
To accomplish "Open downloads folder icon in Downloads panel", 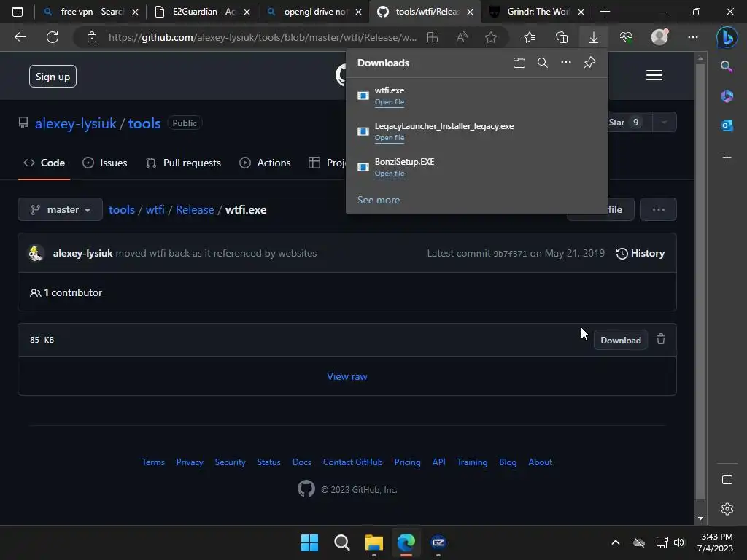I will coord(519,63).
